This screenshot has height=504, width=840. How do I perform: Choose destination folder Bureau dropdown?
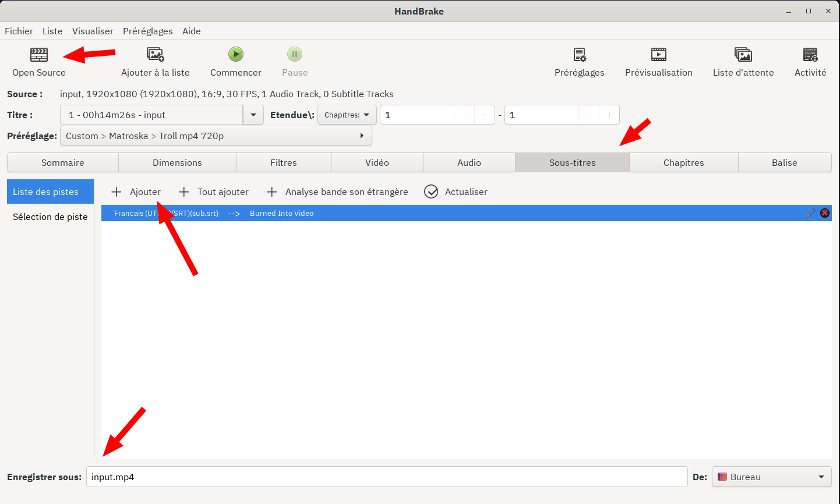(771, 477)
